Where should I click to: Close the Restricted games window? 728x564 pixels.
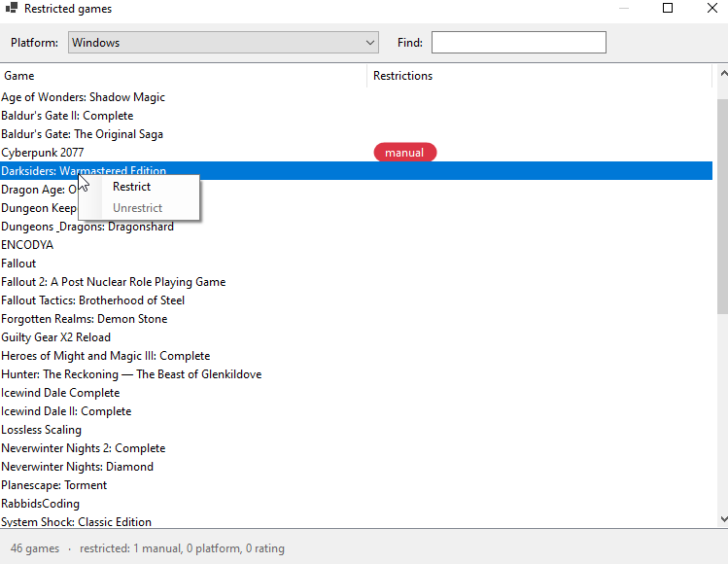click(x=712, y=8)
